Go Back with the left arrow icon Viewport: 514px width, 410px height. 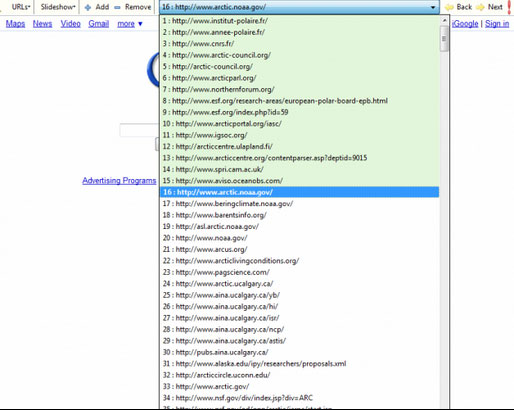click(x=449, y=7)
